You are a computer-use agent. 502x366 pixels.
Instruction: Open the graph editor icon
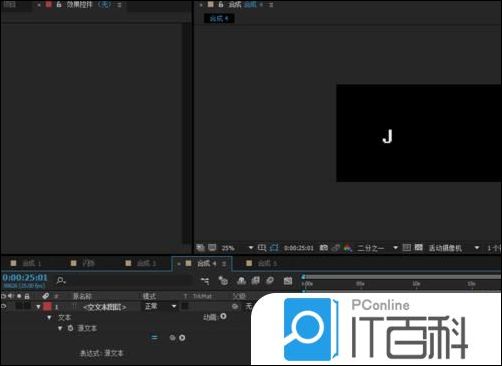[288, 281]
